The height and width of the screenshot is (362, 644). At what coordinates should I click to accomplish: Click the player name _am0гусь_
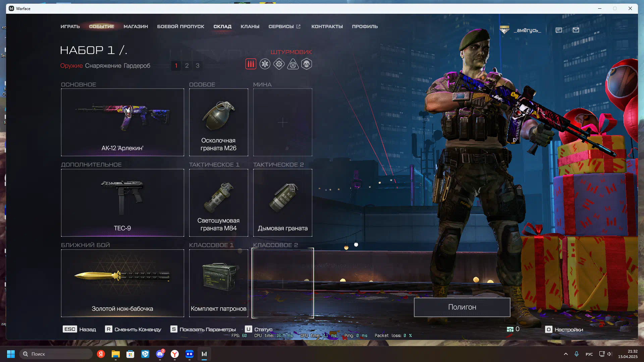pyautogui.click(x=527, y=30)
